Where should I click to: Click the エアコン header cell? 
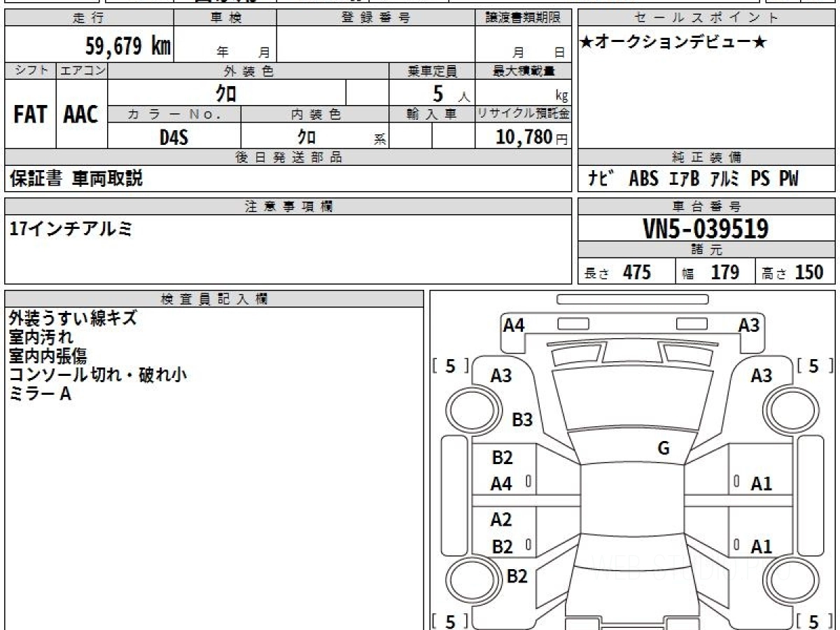[x=82, y=71]
